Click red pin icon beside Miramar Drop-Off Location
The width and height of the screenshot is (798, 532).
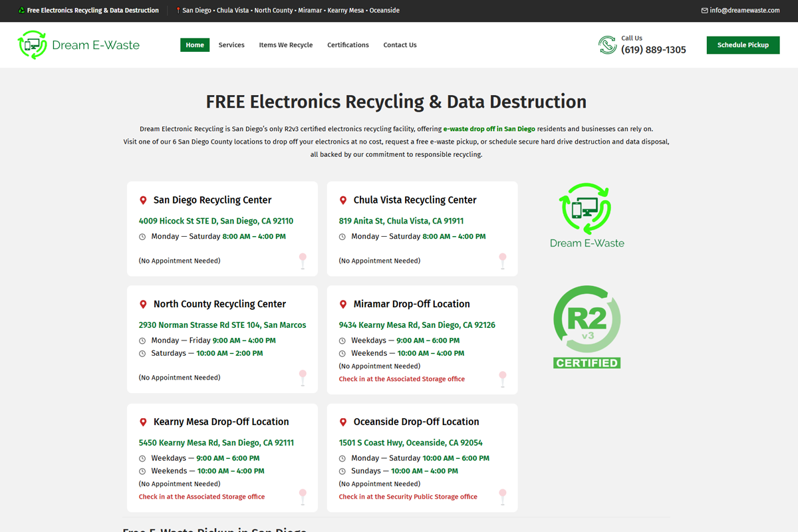click(343, 304)
